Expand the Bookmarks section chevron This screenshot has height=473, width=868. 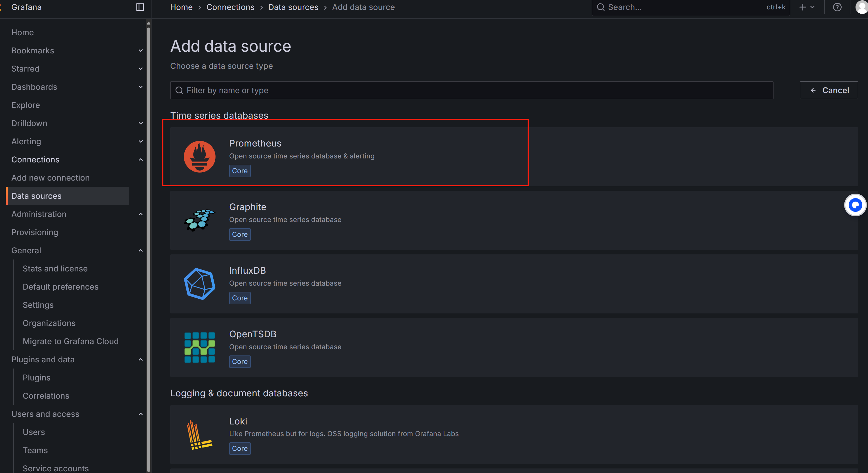[140, 51]
